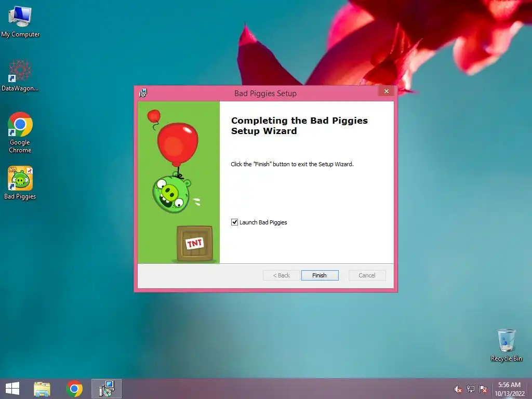Image resolution: width=532 pixels, height=399 pixels.
Task: Click the taskbar clock showing 5:56 AM
Action: coord(509,389)
